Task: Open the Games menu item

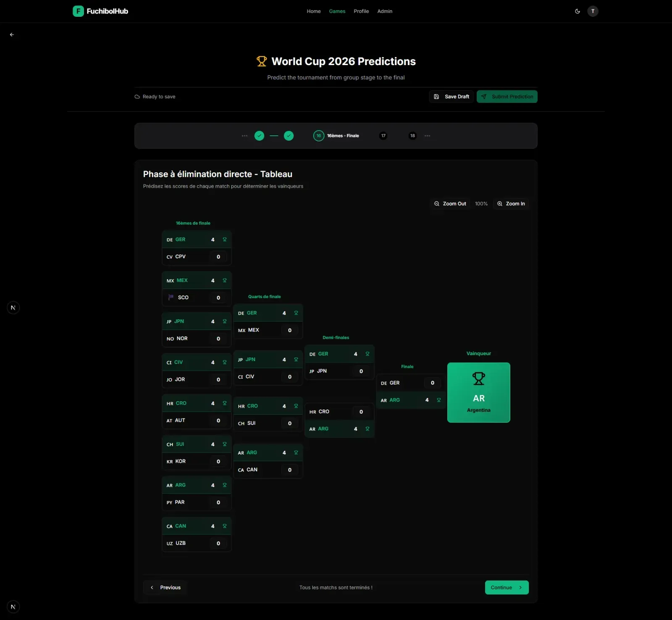Action: [x=337, y=11]
